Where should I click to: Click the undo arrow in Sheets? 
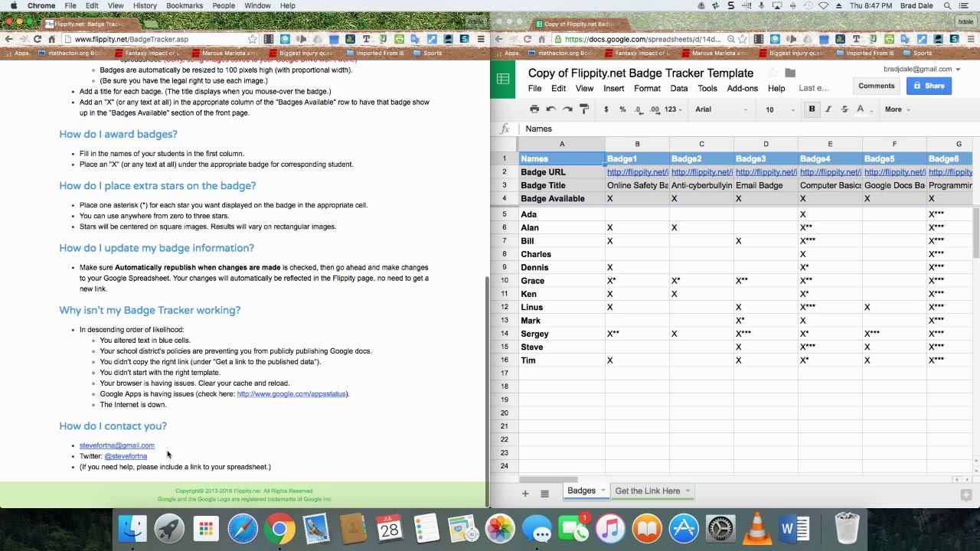coord(550,109)
